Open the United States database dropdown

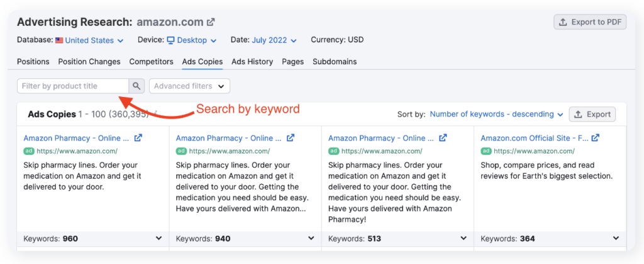pos(89,40)
